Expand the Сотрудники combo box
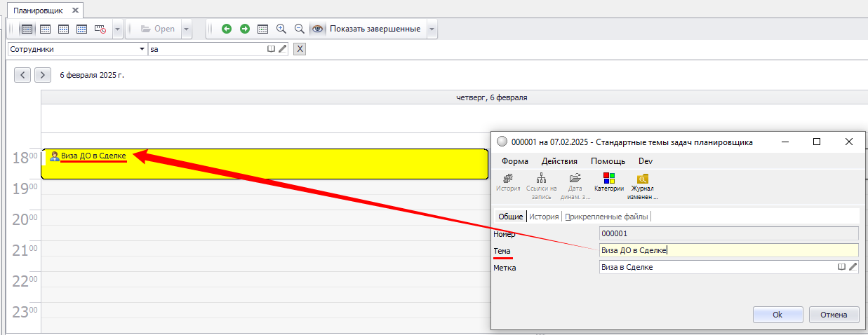 click(x=140, y=49)
